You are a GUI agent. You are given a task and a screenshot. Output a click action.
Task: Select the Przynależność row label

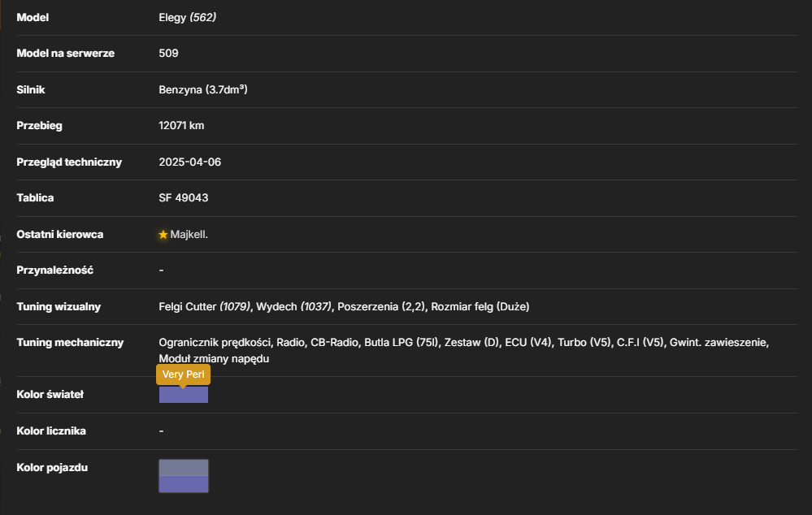tap(55, 270)
